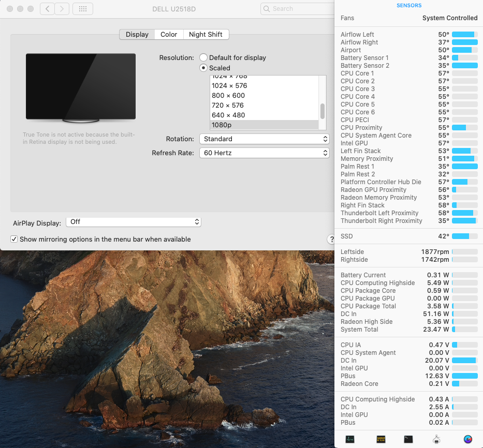
Task: Open Activity Monitor from the sensors panel
Action: [x=350, y=439]
